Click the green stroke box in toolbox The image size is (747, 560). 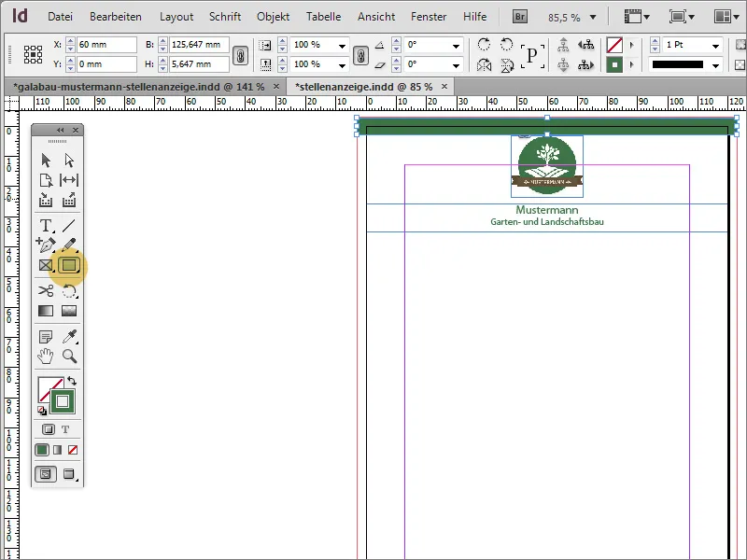63,401
